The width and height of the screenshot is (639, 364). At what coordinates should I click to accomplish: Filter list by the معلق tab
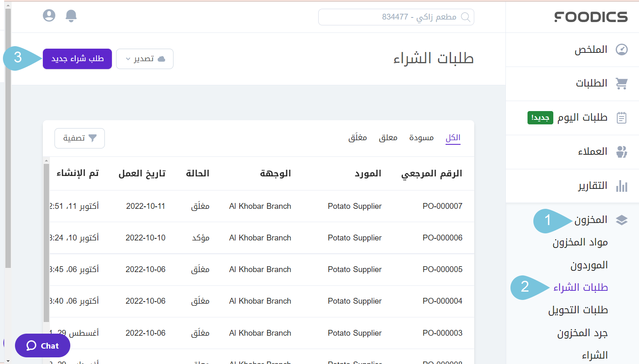(388, 137)
